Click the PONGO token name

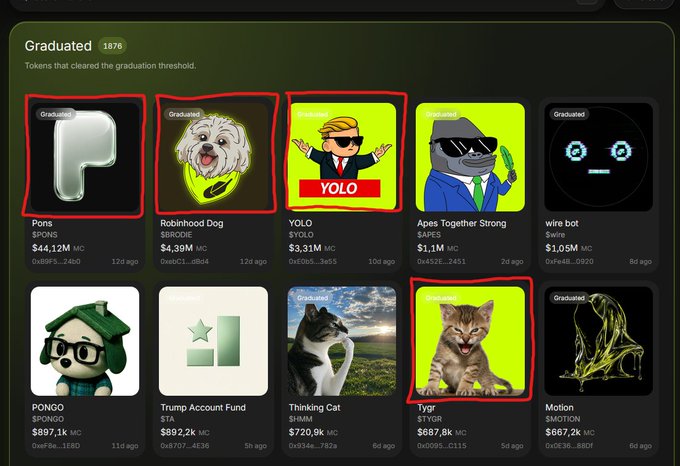tap(48, 407)
